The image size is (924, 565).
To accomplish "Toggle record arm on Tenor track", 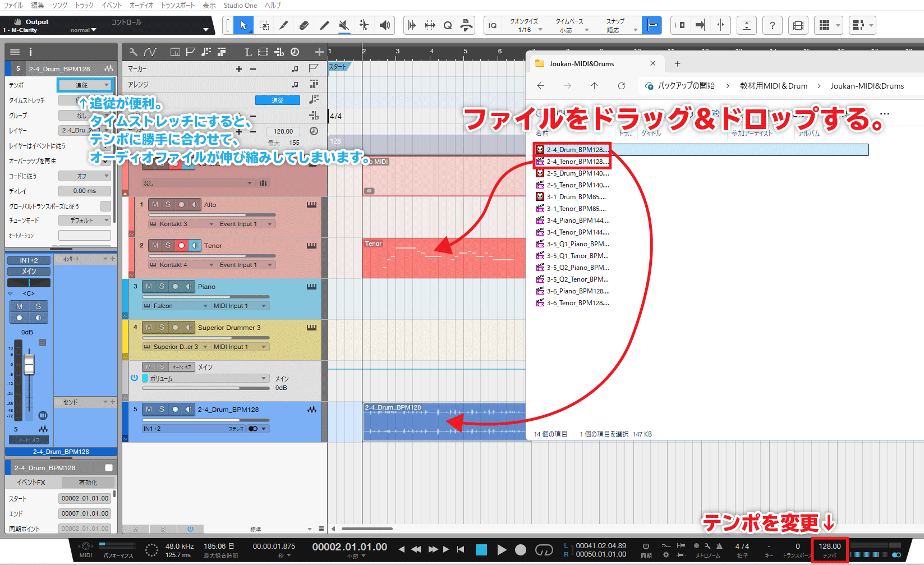I will (x=181, y=246).
